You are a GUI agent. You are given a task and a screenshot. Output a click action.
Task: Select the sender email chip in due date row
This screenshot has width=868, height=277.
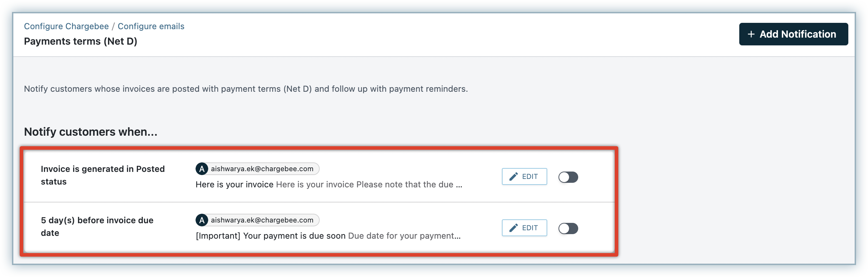pyautogui.click(x=262, y=220)
